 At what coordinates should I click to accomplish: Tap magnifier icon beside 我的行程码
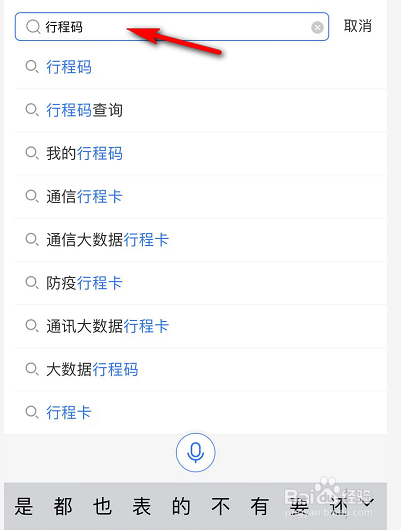pos(32,153)
